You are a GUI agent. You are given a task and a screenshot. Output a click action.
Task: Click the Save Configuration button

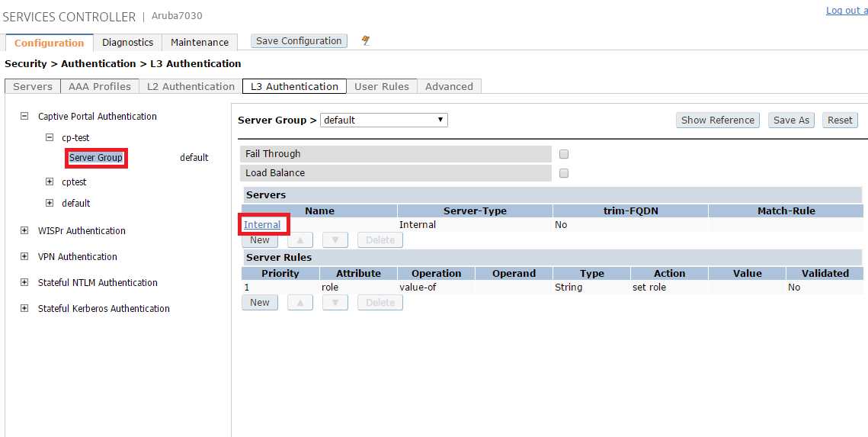coord(299,41)
